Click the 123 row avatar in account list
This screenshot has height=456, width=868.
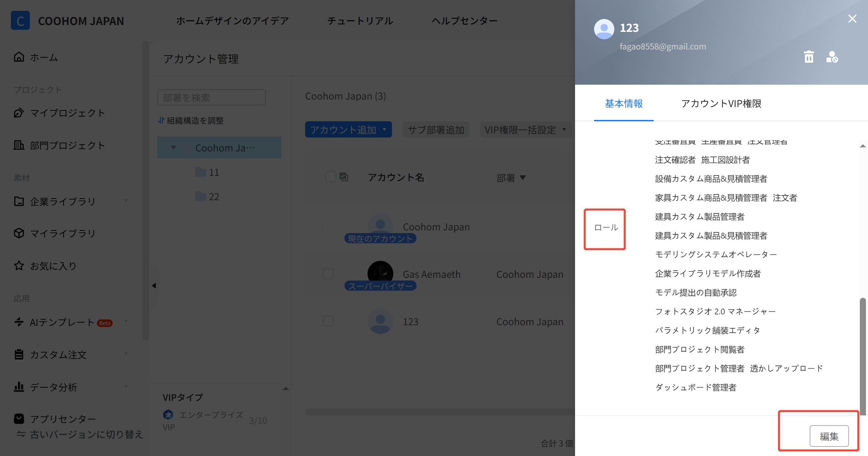point(380,321)
